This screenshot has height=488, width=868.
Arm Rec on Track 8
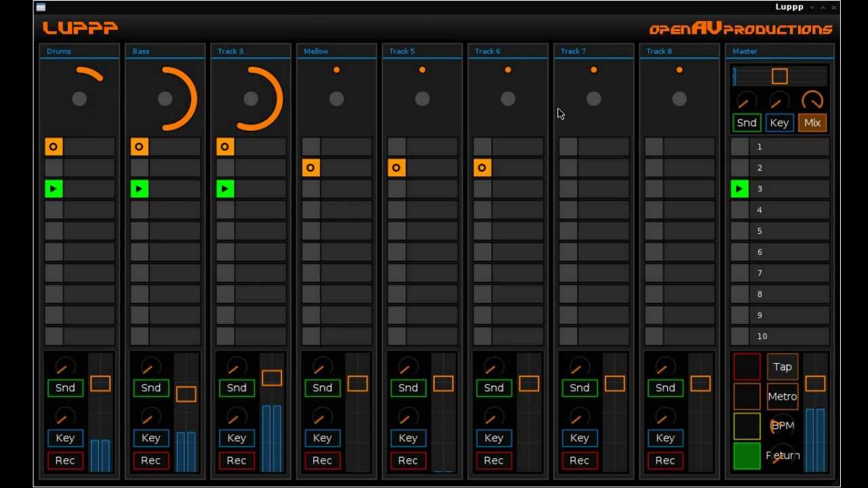[x=665, y=460]
